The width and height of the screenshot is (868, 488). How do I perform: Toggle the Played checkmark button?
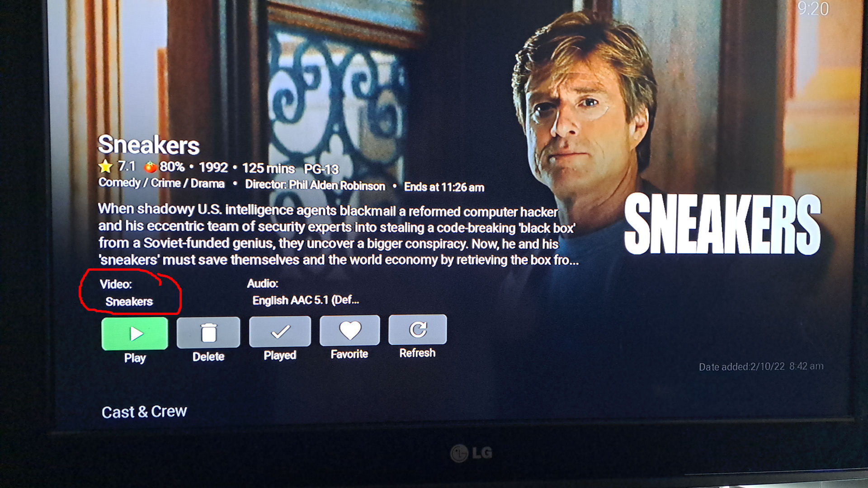pos(280,332)
